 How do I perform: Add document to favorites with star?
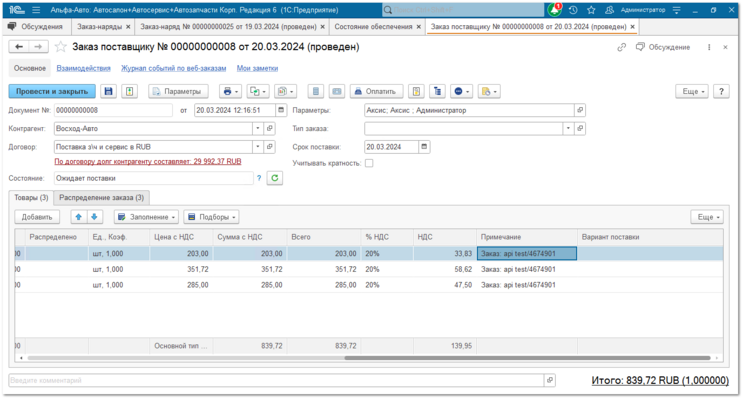[61, 46]
